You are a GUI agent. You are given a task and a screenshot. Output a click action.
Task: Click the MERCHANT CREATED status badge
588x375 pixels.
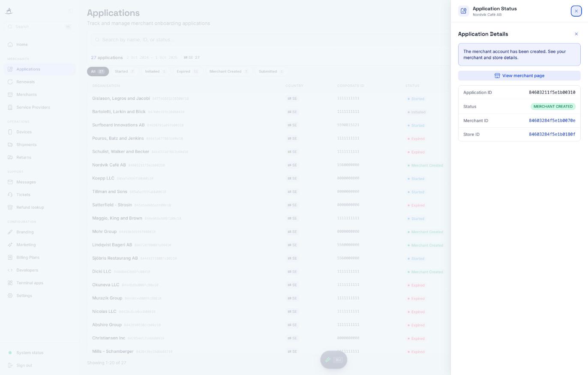click(553, 107)
